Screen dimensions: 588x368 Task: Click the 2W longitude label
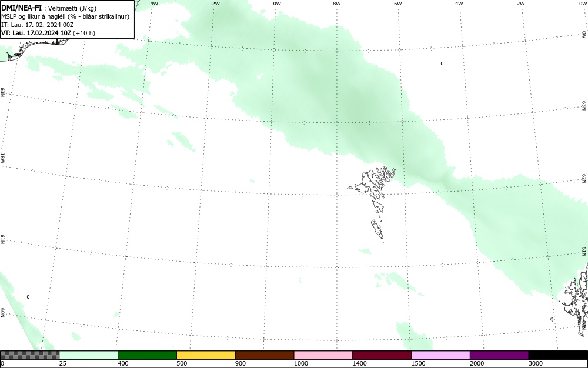pos(520,4)
